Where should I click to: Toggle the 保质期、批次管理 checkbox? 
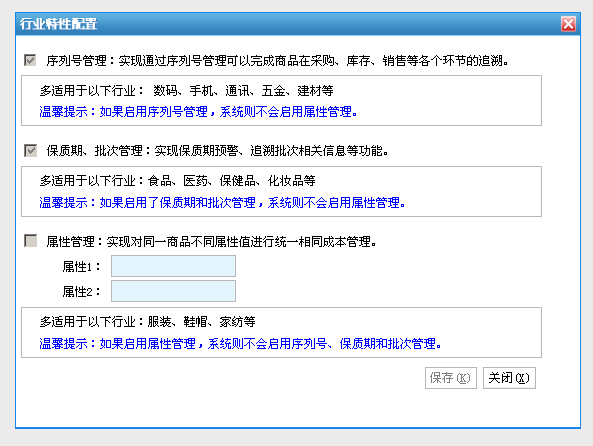[x=30, y=150]
